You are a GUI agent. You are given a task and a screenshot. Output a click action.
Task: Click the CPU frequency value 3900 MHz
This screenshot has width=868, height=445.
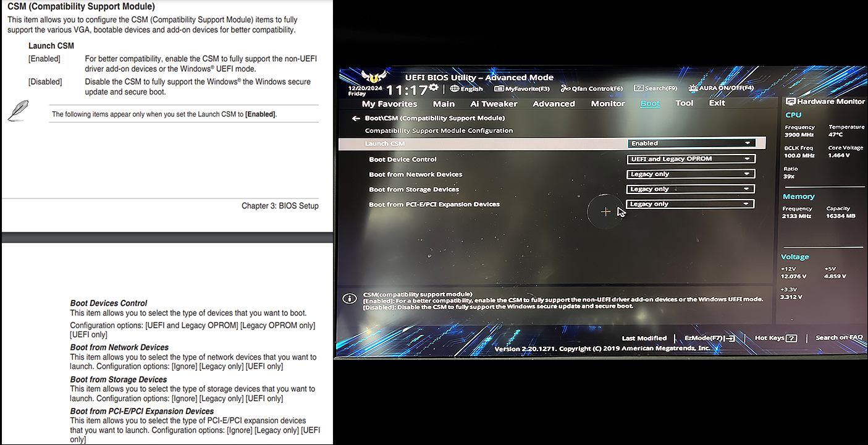pos(799,135)
